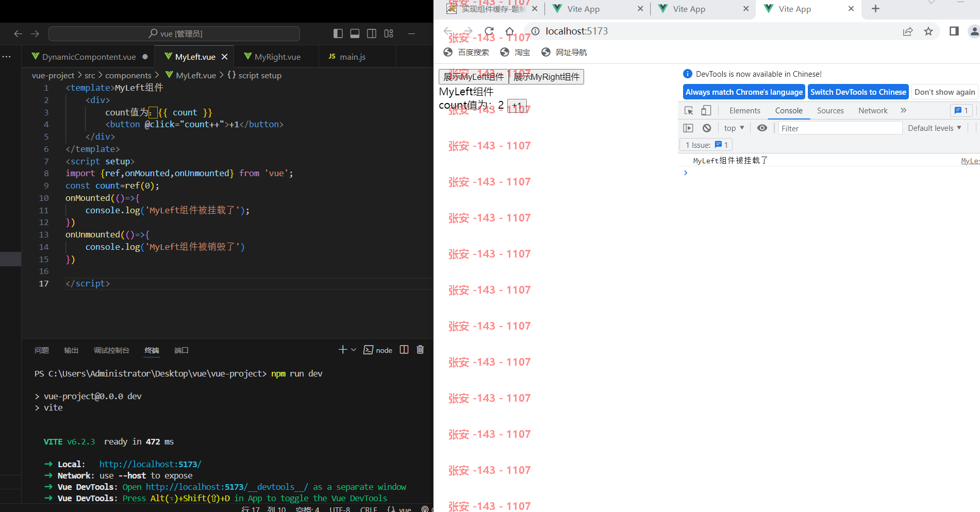
Task: Toggle primary side bar layout icon
Action: (x=338, y=33)
